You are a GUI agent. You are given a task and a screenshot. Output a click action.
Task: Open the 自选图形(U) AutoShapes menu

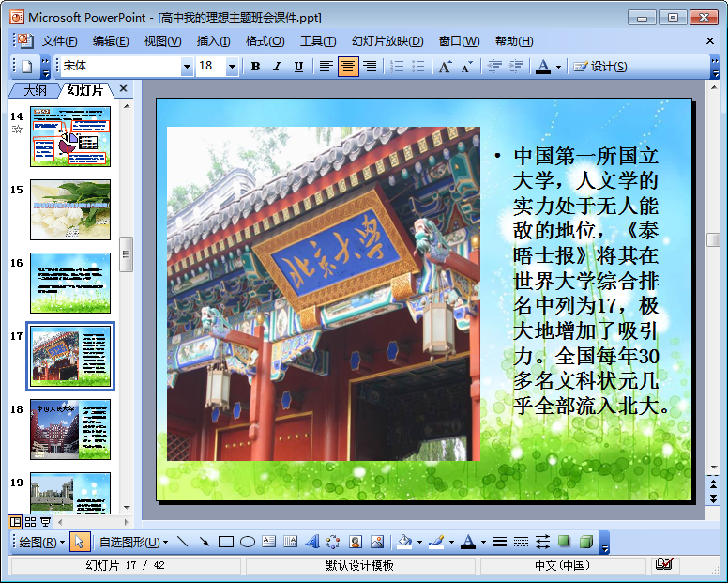coord(134,542)
